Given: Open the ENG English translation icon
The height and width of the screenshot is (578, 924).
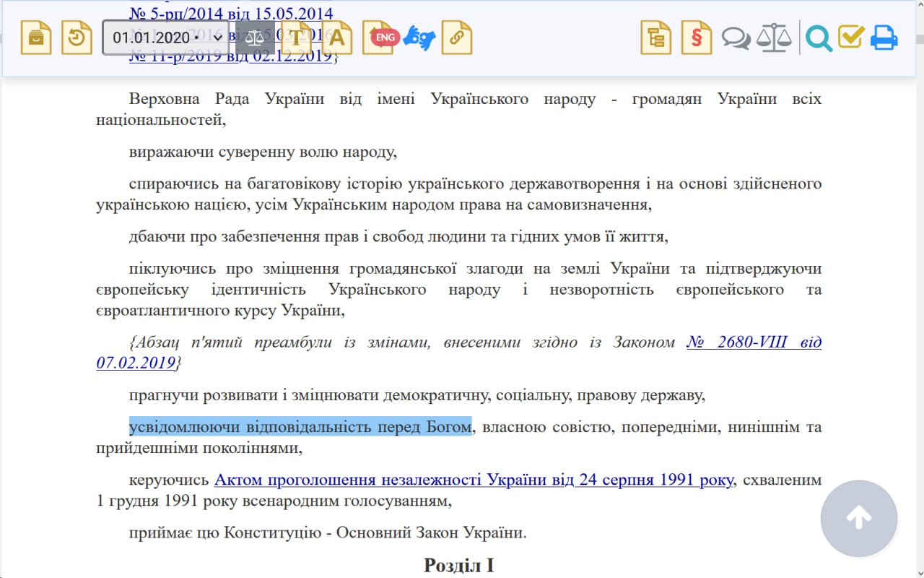Looking at the screenshot, I should point(380,38).
